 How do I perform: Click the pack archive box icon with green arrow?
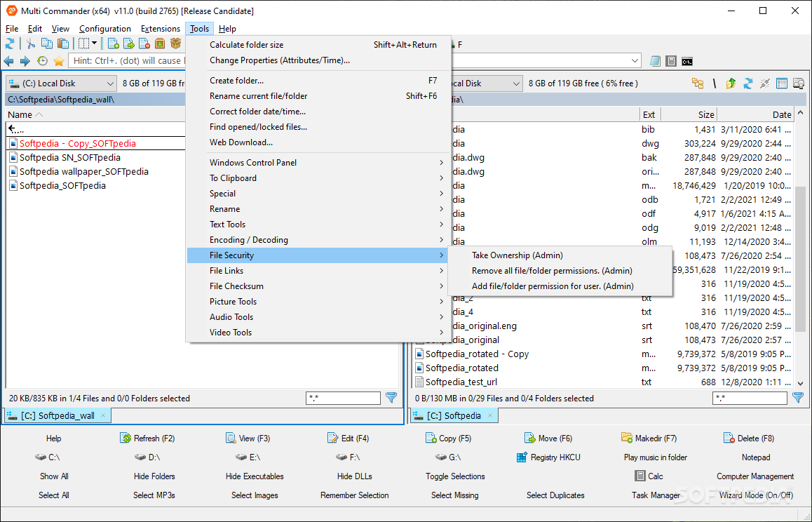(160, 43)
